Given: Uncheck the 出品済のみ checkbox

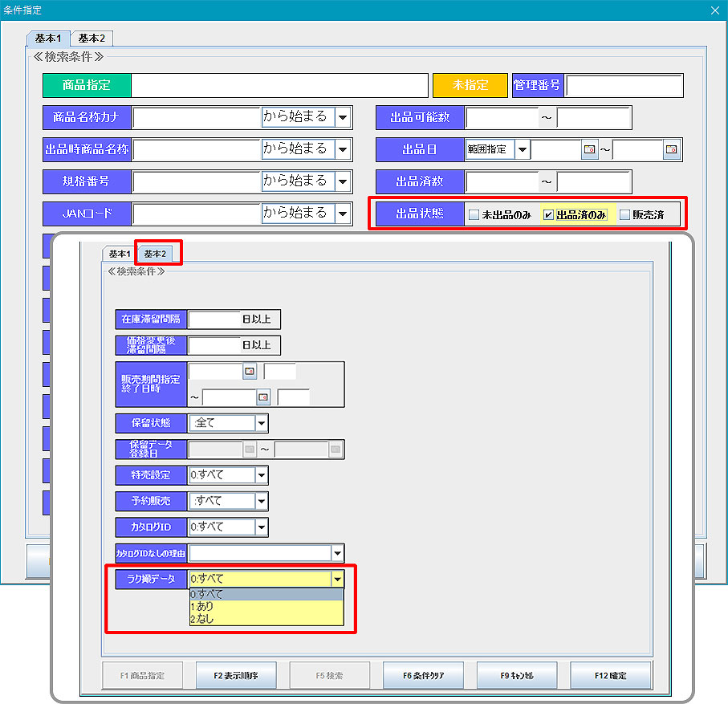Looking at the screenshot, I should [548, 215].
